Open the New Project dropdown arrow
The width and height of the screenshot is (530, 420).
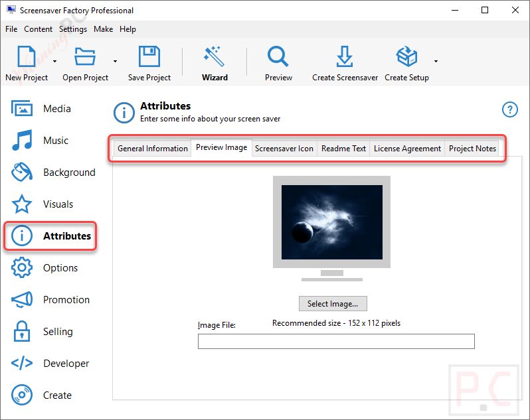[x=54, y=62]
